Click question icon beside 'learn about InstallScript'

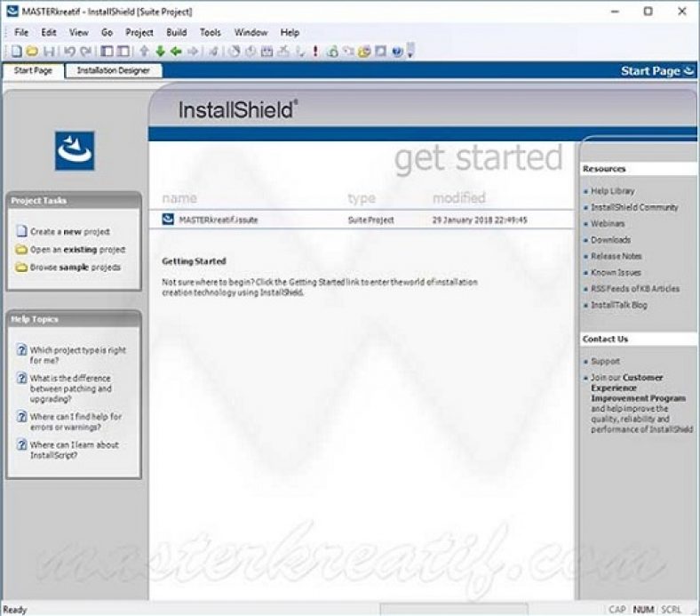(21, 444)
